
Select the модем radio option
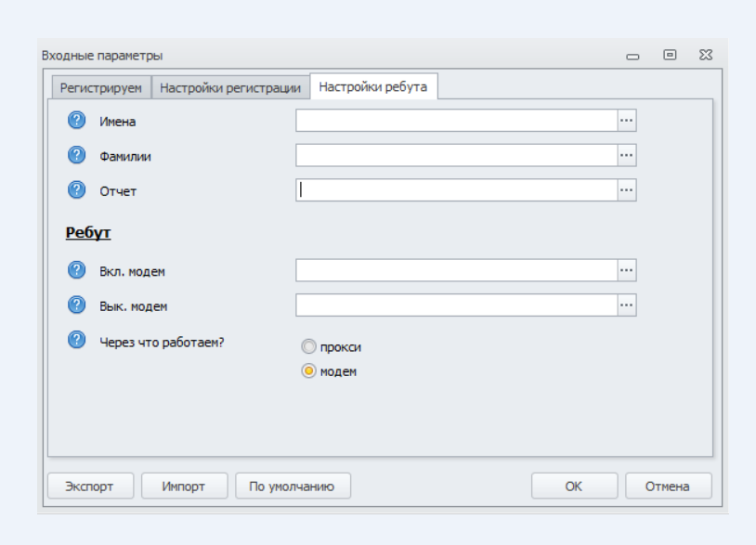(x=309, y=371)
